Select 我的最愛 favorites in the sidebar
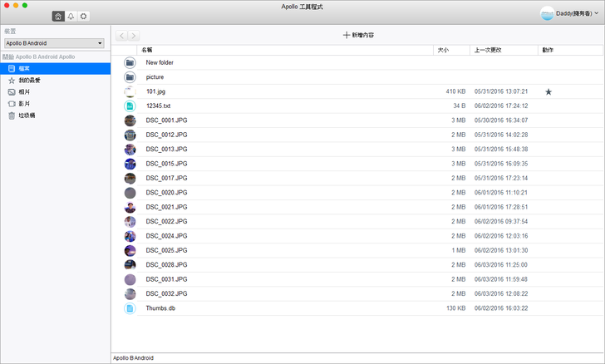The height and width of the screenshot is (364, 605). (30, 81)
